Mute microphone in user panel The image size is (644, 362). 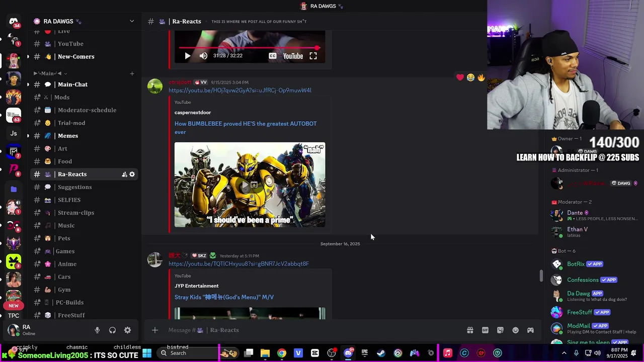tap(97, 330)
